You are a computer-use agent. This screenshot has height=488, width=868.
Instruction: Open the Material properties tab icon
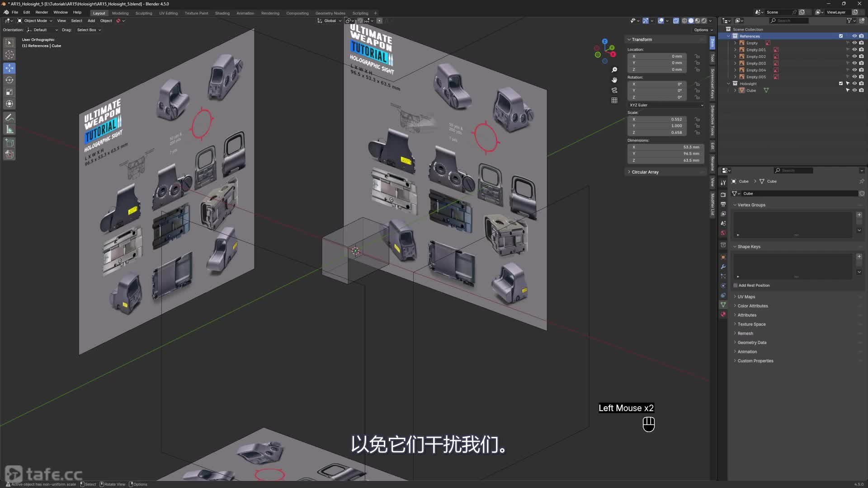point(723,314)
